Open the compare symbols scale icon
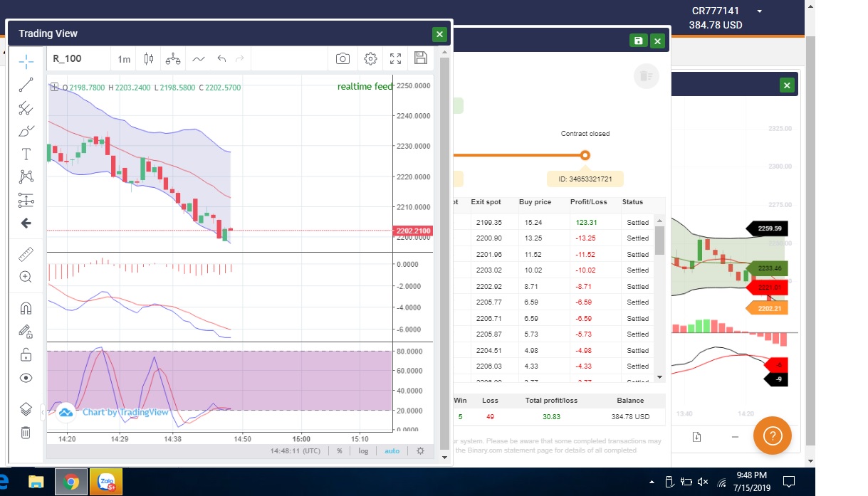This screenshot has width=868, height=496. pyautogui.click(x=173, y=59)
